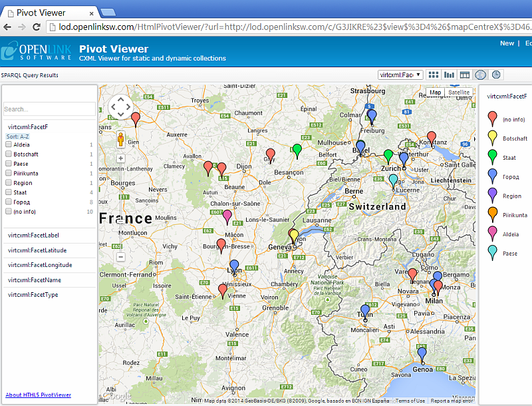Select the Map view type button
The image size is (532, 406).
click(436, 93)
